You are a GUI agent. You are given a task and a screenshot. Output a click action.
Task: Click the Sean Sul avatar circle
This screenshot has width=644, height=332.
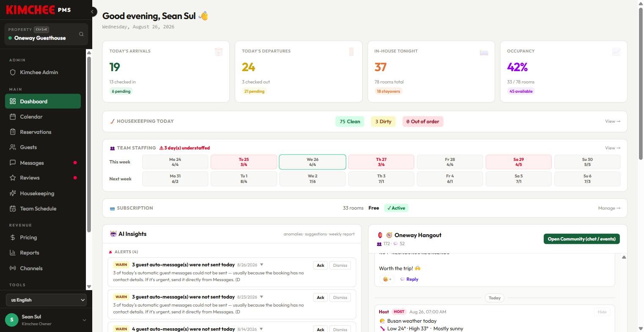[x=12, y=320]
